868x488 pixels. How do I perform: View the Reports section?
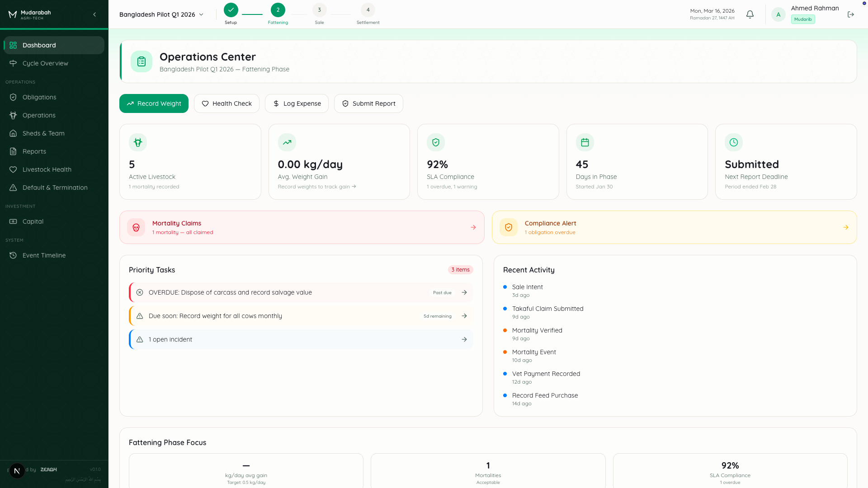click(x=34, y=151)
